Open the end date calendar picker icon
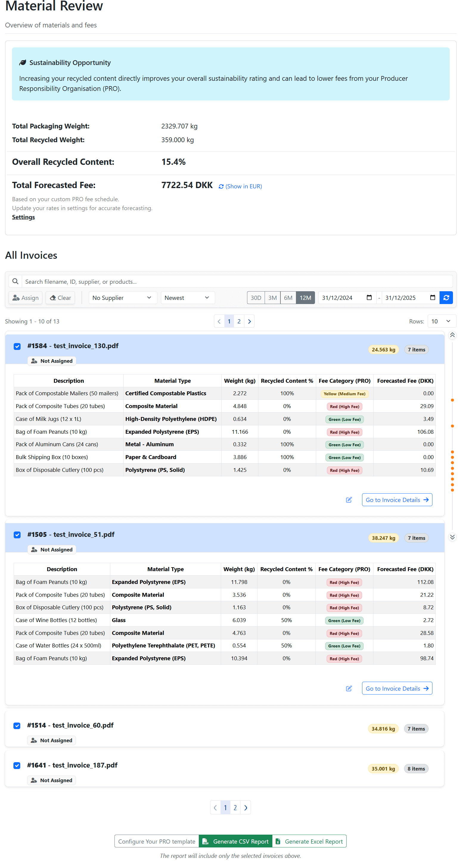The width and height of the screenshot is (464, 868). coord(432,297)
